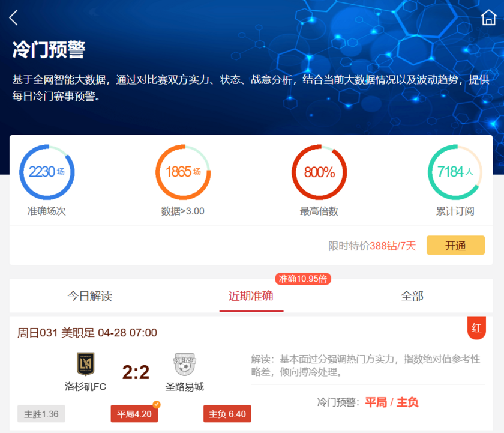This screenshot has height=433, width=504.
Task: Click the 冷门预警: 平局 / 主负 prediction
Action: [368, 402]
